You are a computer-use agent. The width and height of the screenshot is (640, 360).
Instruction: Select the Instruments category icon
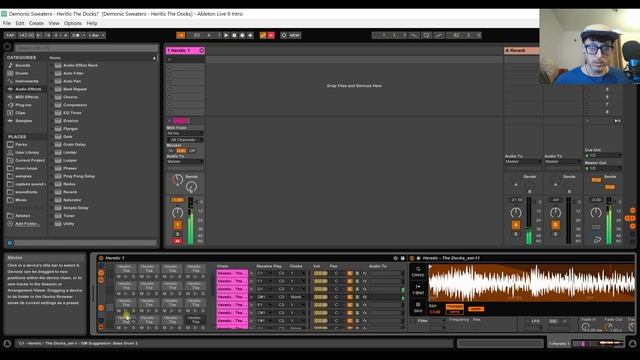(11, 81)
